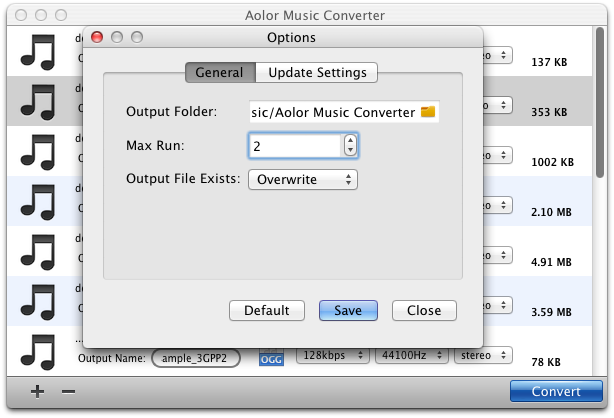
Task: Open the stereo channel dropdown in bottom row
Action: (482, 356)
